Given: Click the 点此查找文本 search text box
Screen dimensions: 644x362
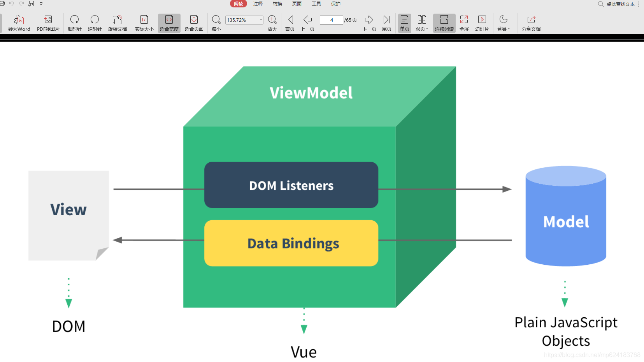Looking at the screenshot, I should pos(620,4).
